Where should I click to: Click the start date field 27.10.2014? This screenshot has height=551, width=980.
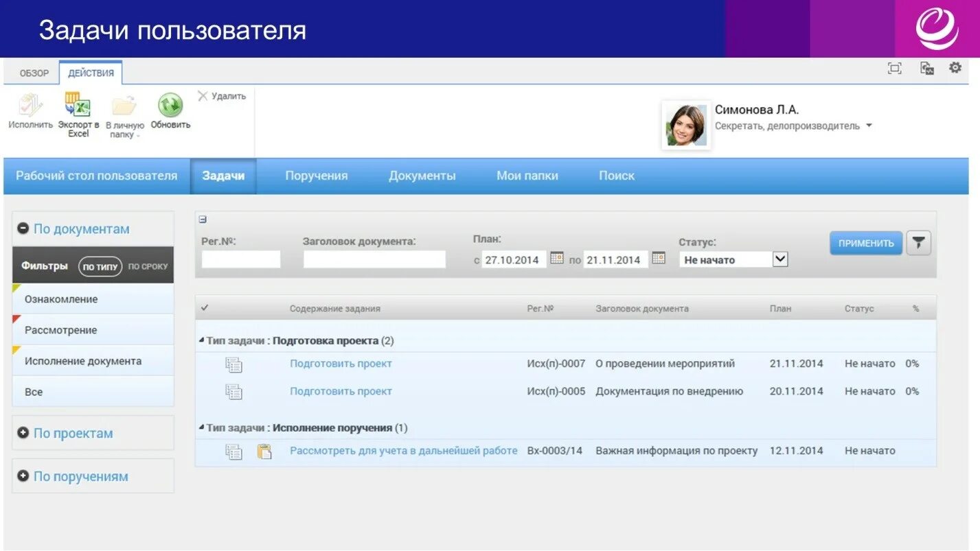point(514,259)
